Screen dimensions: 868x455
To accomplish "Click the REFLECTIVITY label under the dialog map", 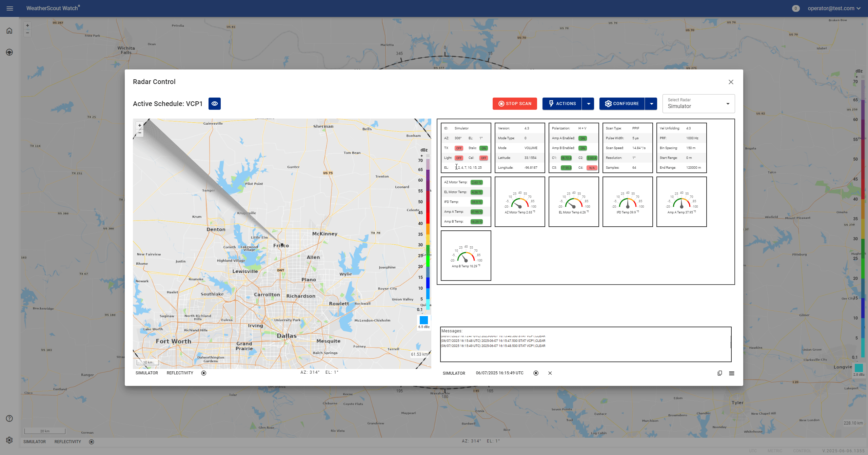I will 180,373.
